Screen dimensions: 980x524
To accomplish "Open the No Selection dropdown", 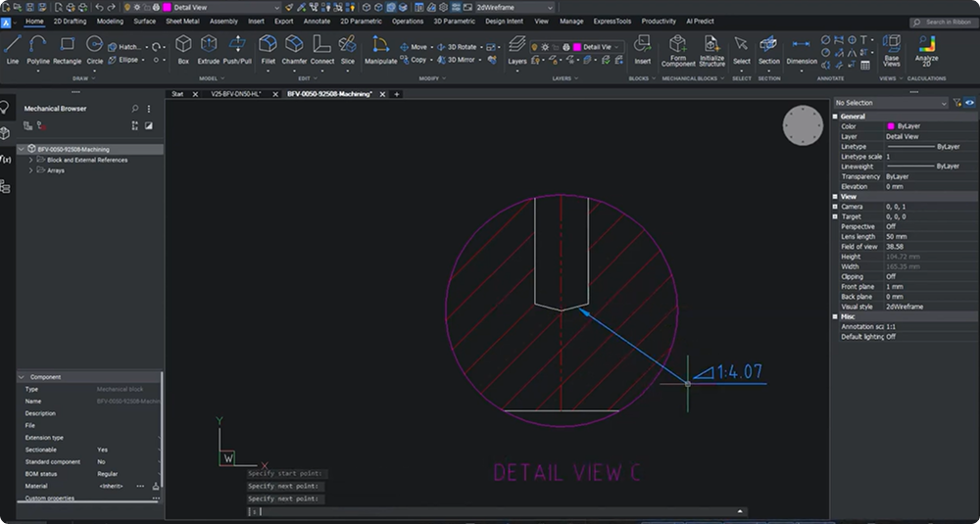I will 889,103.
